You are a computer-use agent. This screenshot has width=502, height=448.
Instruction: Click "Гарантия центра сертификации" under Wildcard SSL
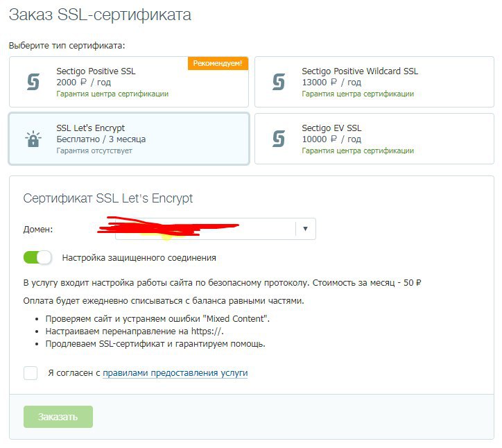(x=358, y=94)
